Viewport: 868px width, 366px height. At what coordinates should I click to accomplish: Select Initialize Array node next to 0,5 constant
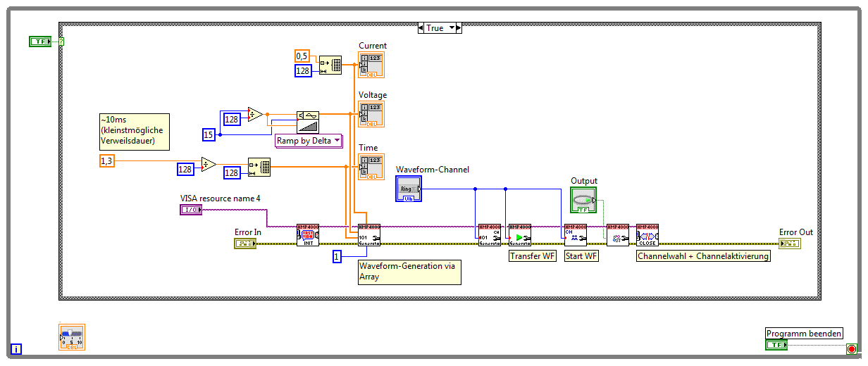[x=330, y=65]
